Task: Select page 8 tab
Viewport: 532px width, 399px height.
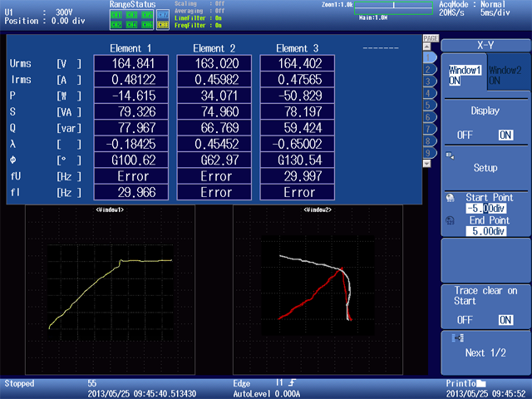Action: tap(430, 140)
